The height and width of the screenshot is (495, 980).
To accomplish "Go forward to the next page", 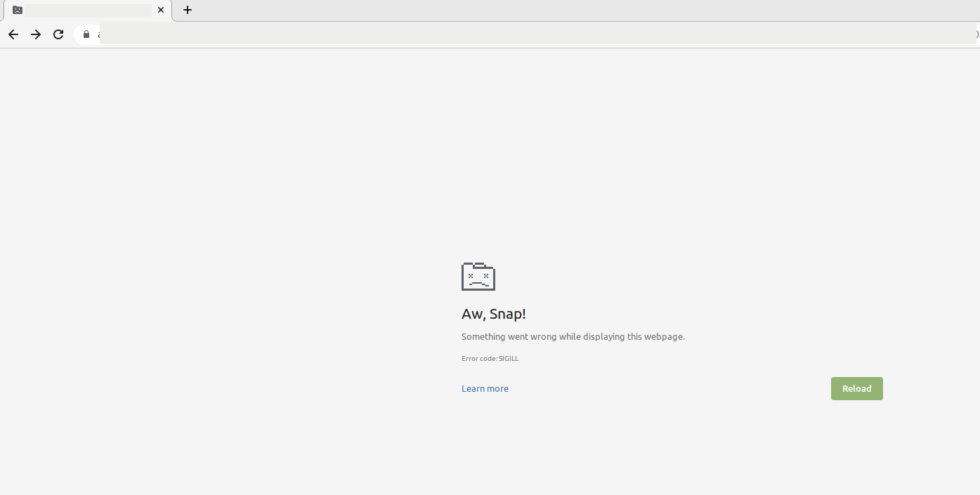I will tap(36, 34).
